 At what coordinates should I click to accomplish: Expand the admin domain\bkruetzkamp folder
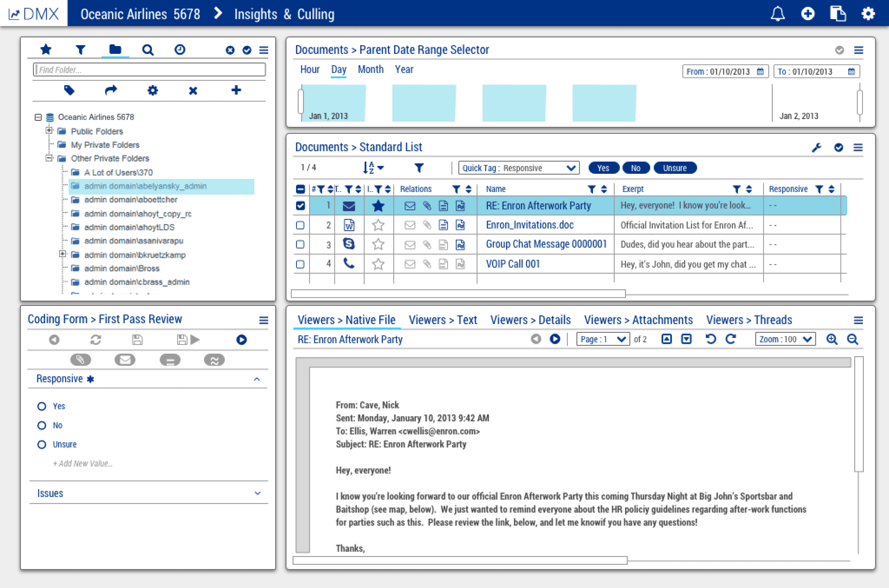63,254
